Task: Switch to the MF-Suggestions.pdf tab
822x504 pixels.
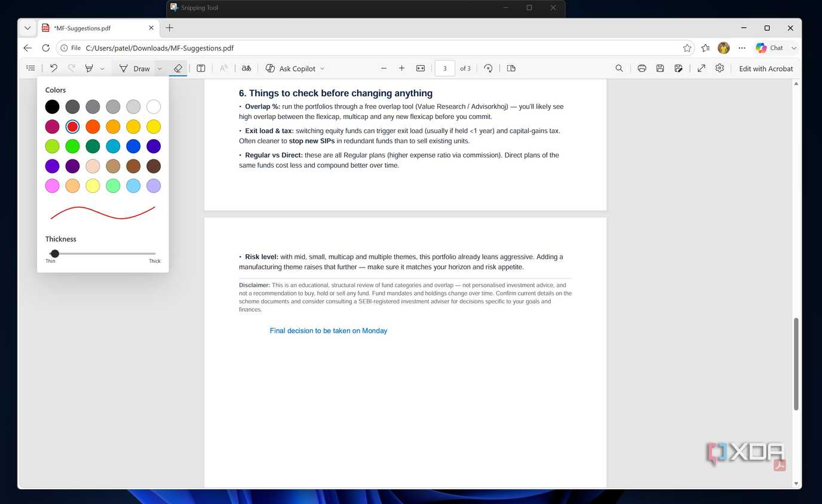Action: pos(99,28)
